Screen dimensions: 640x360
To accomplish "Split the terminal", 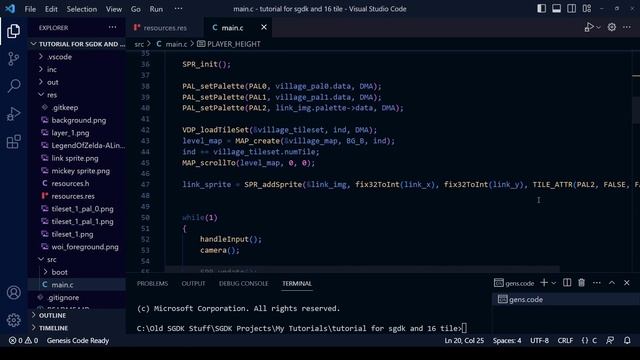I will tap(567, 282).
